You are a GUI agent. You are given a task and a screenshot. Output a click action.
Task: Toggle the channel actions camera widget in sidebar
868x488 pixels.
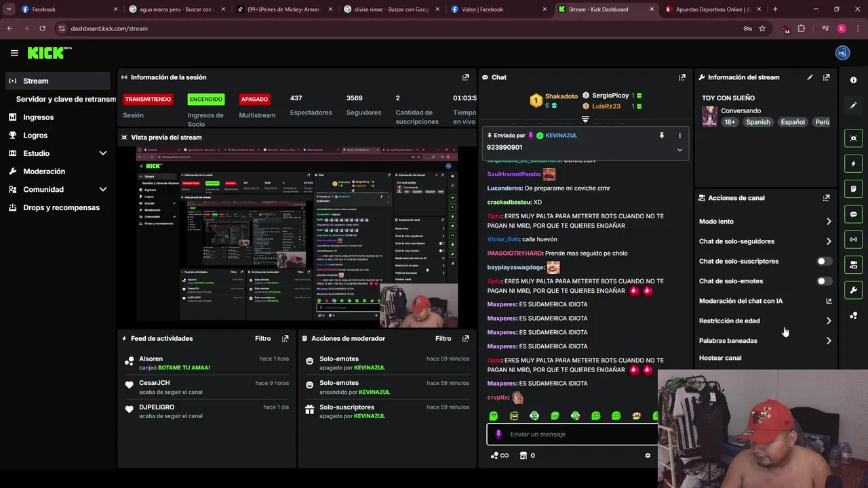[853, 265]
